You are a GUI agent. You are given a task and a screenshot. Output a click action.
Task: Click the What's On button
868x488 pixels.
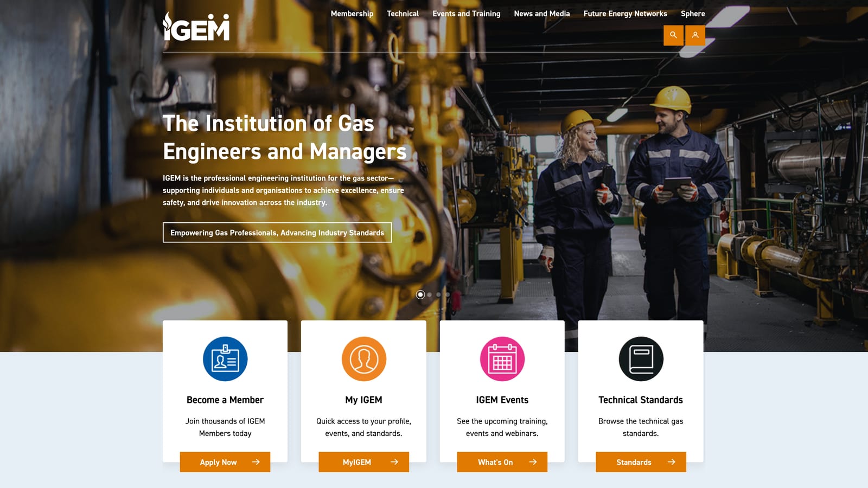502,462
